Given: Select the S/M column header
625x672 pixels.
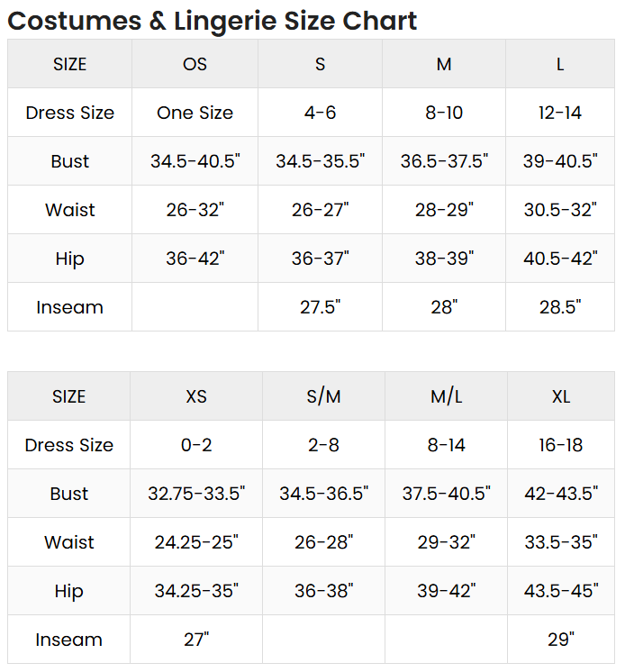Looking at the screenshot, I should point(324,396).
